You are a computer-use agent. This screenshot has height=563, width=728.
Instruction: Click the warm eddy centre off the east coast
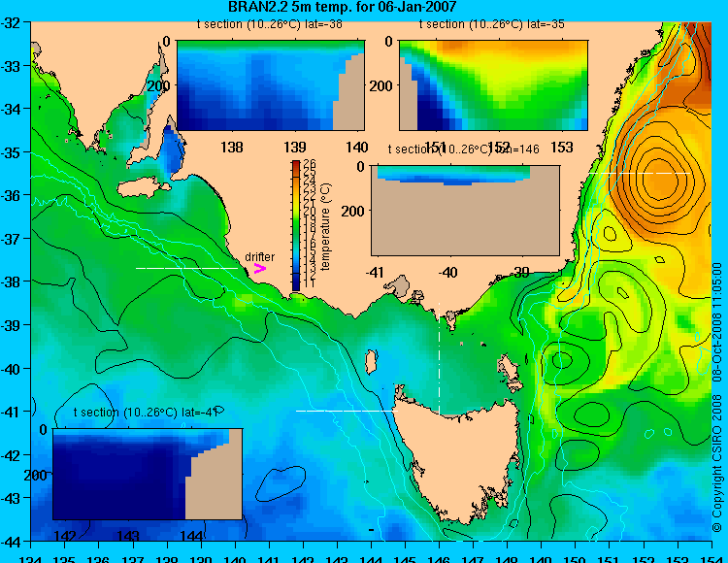pyautogui.click(x=659, y=179)
